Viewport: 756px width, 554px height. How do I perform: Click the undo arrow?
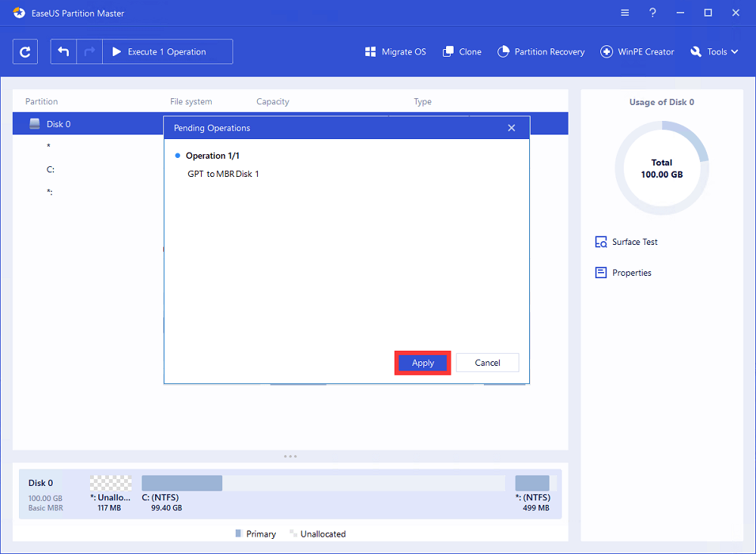(x=64, y=51)
